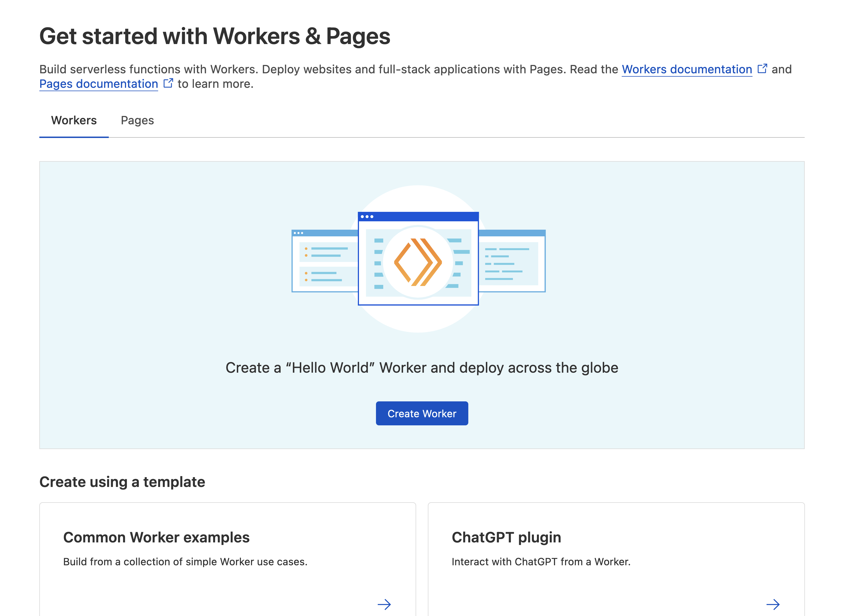
Task: Click the arrow icon in ChatGPT plugin card
Action: (x=773, y=604)
